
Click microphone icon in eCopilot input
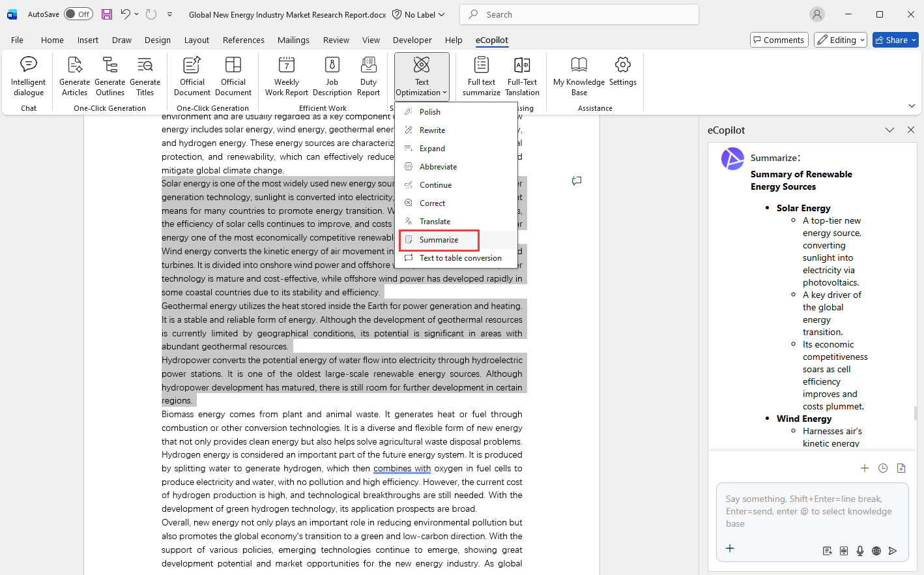(x=860, y=551)
